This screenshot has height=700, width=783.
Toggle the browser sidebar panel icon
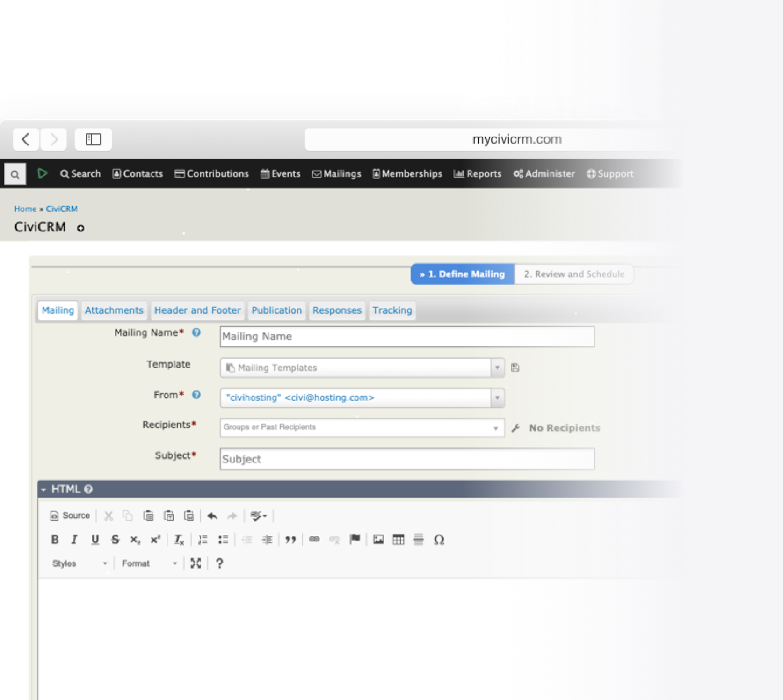point(93,139)
